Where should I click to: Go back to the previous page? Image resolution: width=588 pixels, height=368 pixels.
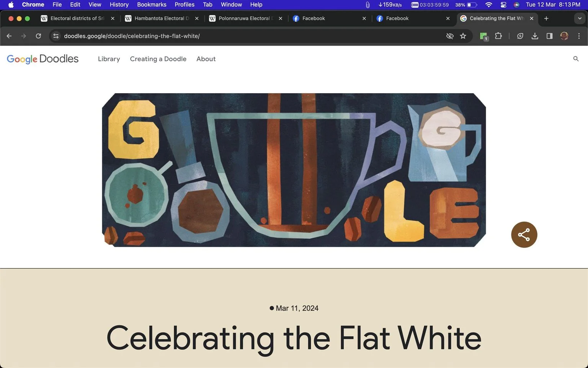9,36
